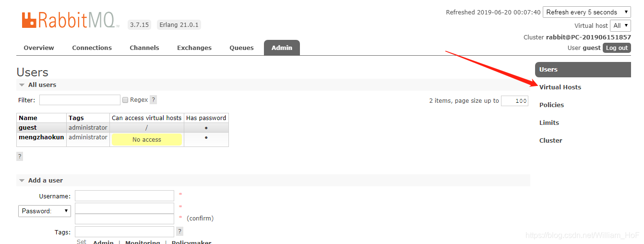Collapse the Add a user section
The width and height of the screenshot is (644, 244).
tap(22, 181)
